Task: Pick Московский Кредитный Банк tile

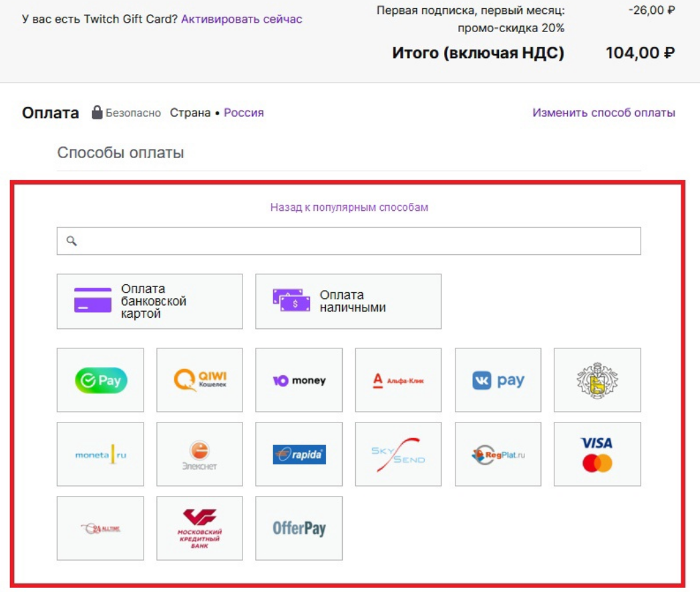Action: (x=200, y=528)
